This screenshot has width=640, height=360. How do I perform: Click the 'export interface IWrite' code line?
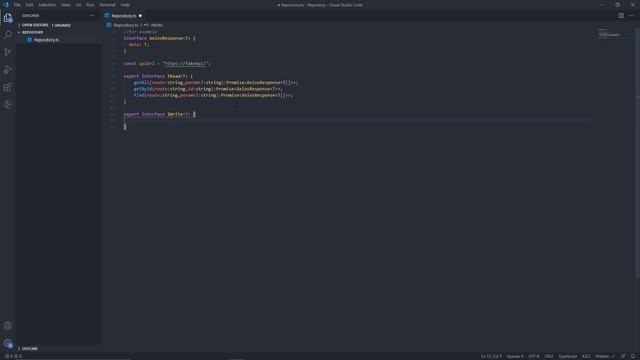point(160,114)
